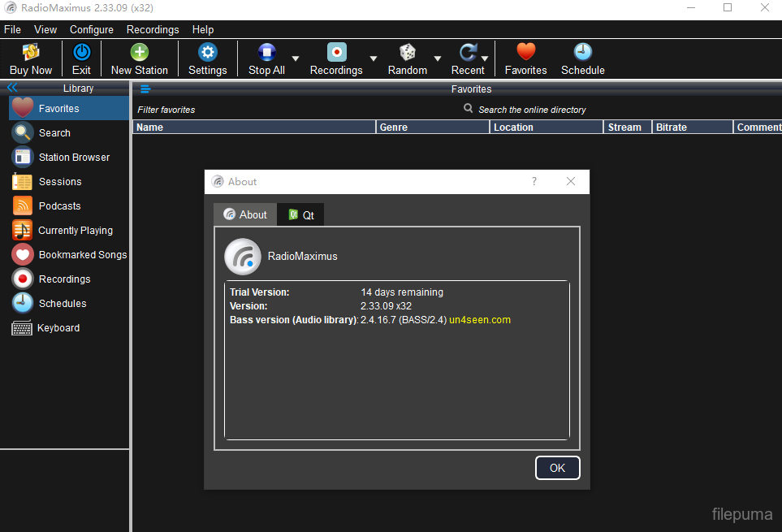Expand the Stop All dropdown arrow
Screen dimensions: 782x532
click(x=296, y=58)
